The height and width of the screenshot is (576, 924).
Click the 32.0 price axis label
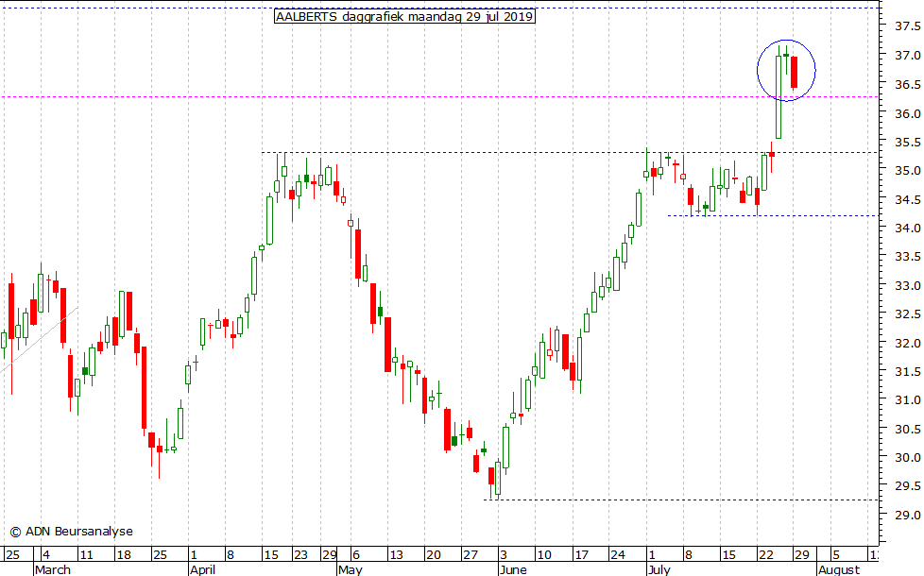point(908,344)
